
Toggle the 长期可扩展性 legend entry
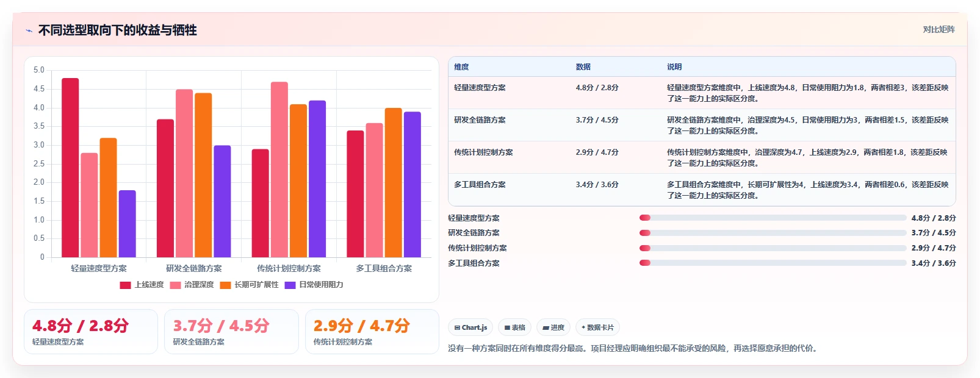click(x=250, y=285)
